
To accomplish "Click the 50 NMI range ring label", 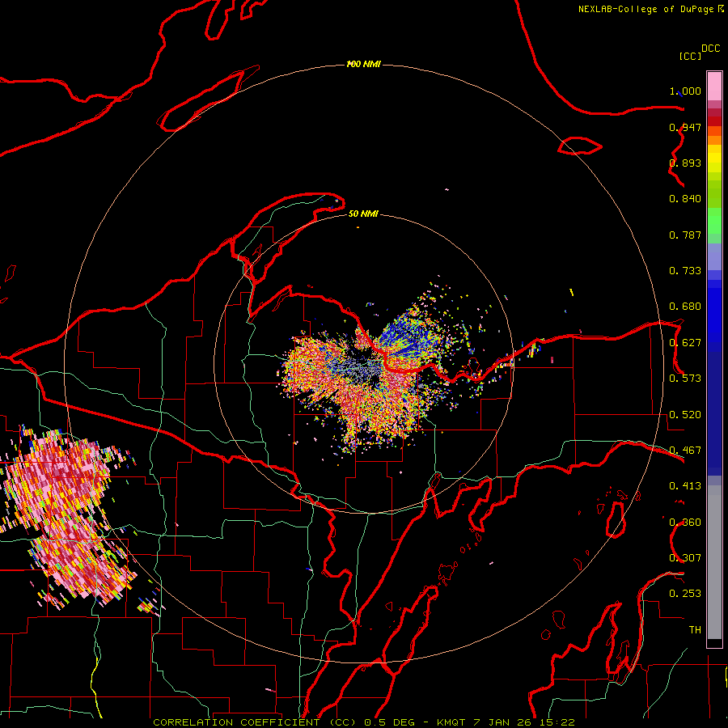I will [363, 214].
